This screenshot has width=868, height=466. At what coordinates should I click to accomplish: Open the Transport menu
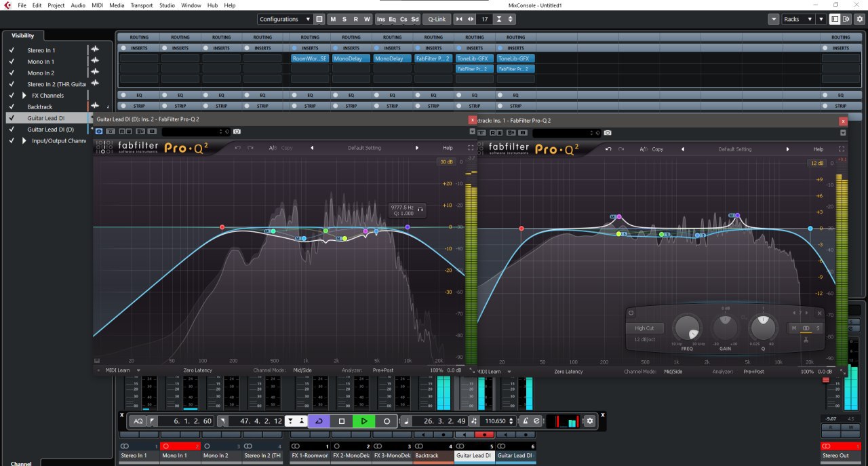141,5
